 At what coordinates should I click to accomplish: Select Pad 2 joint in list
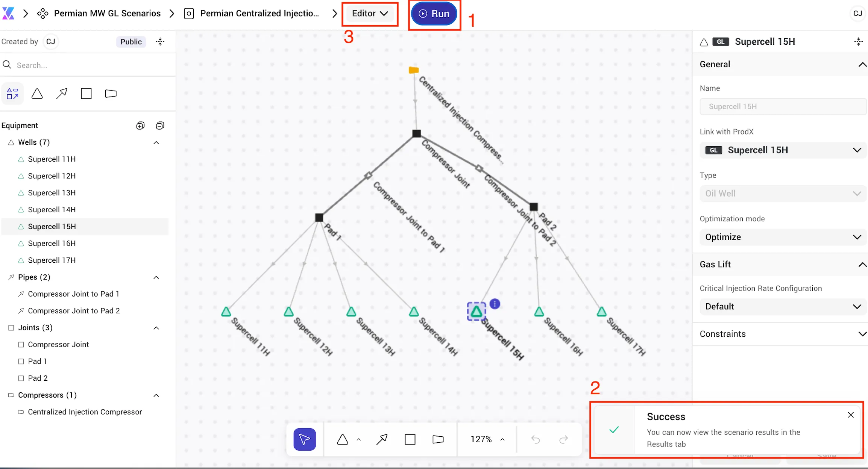click(x=38, y=378)
